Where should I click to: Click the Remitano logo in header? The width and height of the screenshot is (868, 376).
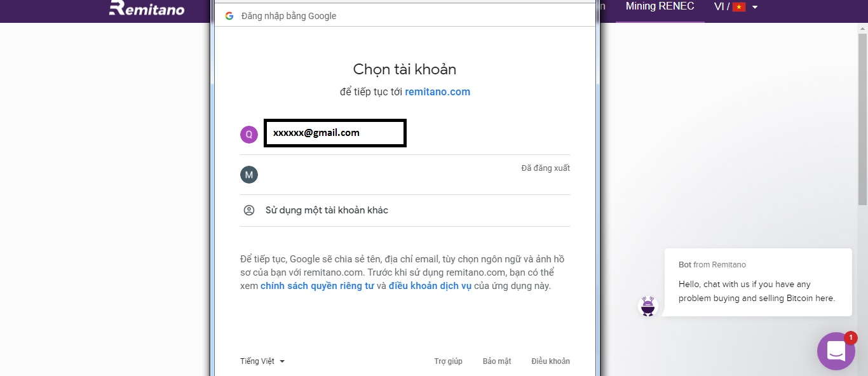click(147, 8)
